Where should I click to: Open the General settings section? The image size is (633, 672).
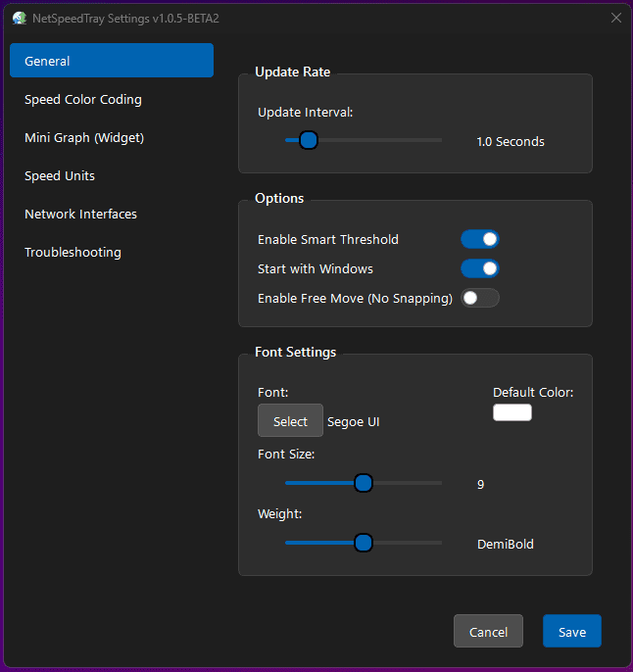point(112,61)
